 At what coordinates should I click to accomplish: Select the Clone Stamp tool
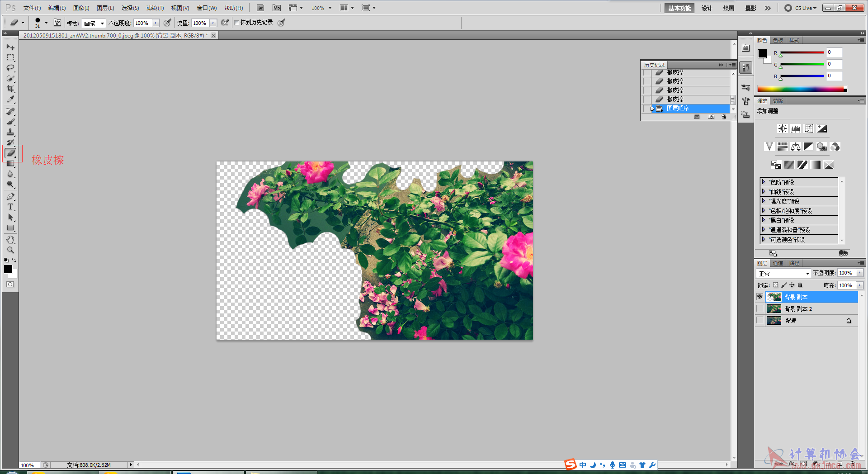click(10, 132)
